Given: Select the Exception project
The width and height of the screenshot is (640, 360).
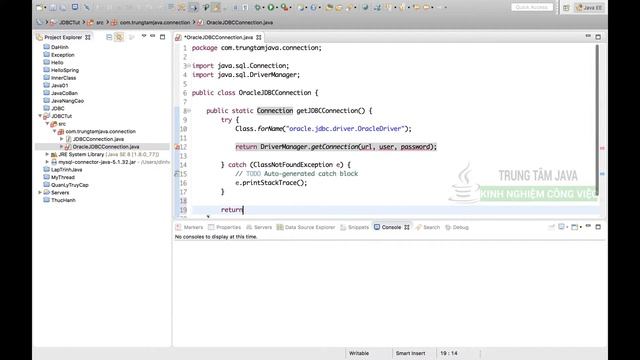Looking at the screenshot, I should [62, 55].
